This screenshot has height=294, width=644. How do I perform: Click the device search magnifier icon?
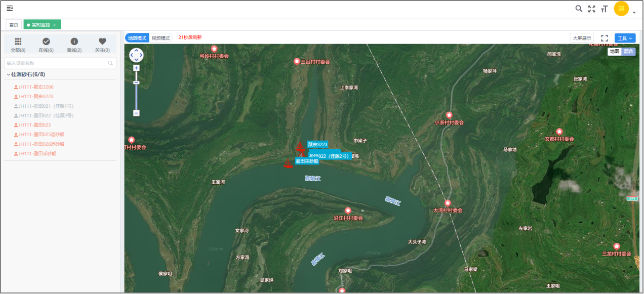[110, 63]
